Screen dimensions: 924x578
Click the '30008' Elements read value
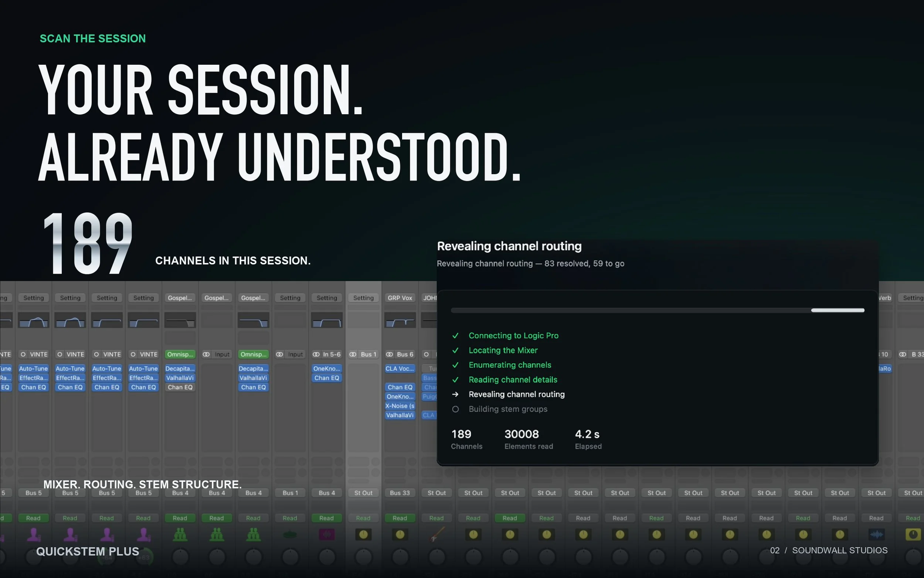pos(522,434)
